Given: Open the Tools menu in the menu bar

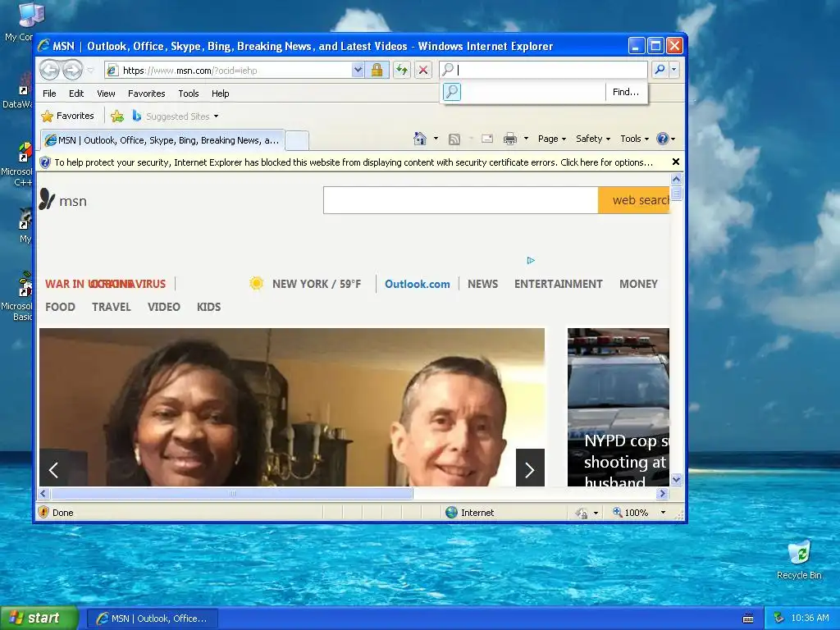Looking at the screenshot, I should click(x=189, y=94).
